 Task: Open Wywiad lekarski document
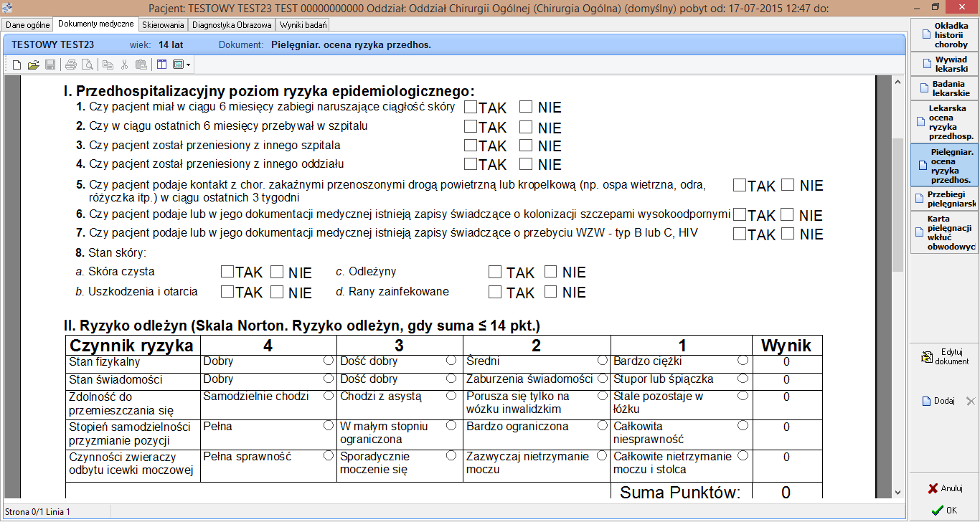(946, 65)
